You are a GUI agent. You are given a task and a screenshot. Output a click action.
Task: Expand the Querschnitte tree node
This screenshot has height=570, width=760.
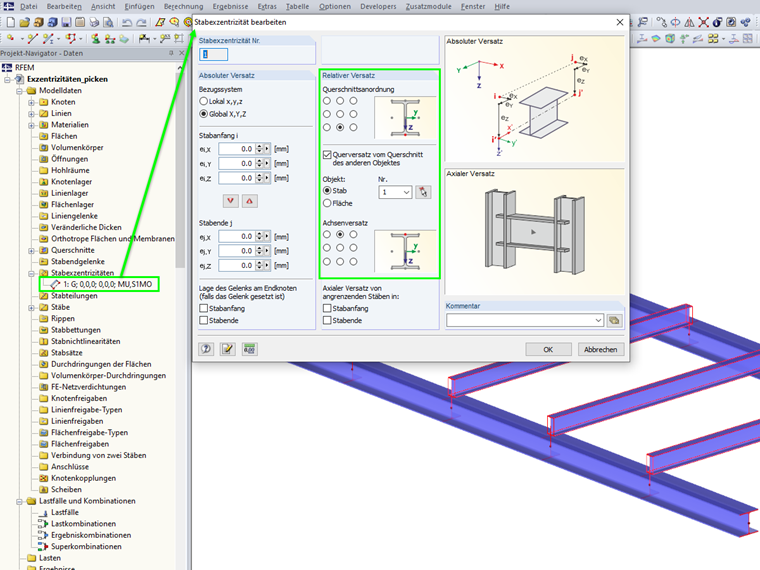tap(32, 251)
